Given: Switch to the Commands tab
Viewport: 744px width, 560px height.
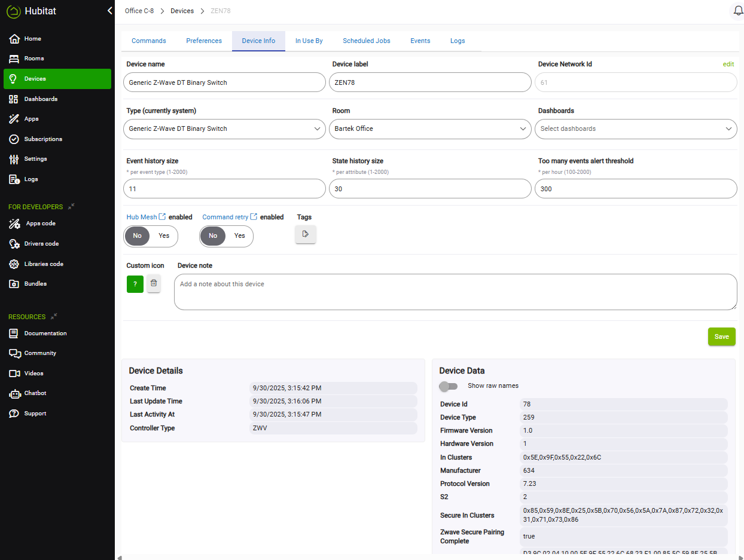Looking at the screenshot, I should click(149, 41).
